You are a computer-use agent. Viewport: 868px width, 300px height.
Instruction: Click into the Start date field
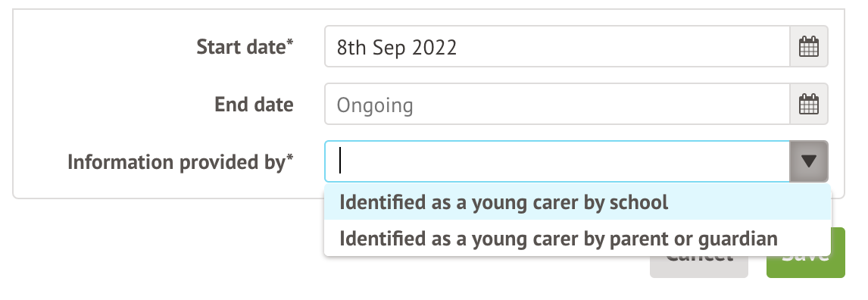click(557, 46)
